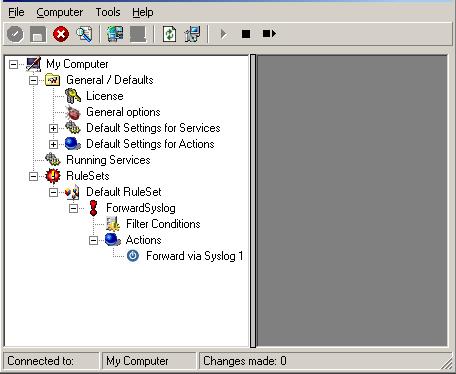Collapse the Actions node under ForwardSyslog
This screenshot has width=456, height=374.
93,240
